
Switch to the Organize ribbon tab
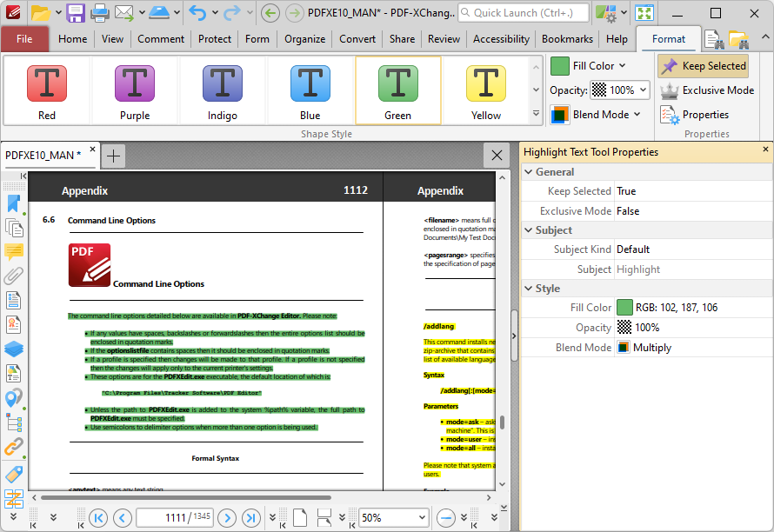(x=304, y=39)
